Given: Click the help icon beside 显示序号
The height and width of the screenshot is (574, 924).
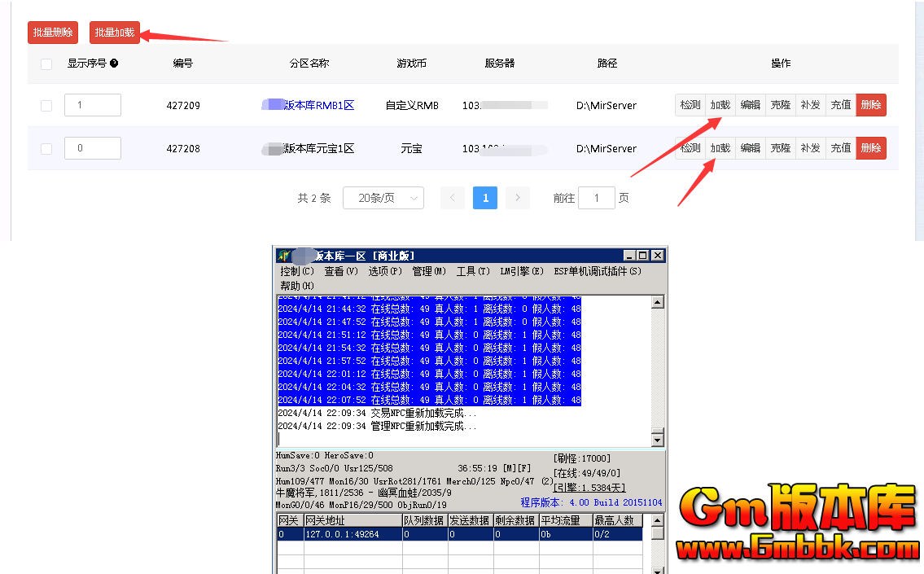Looking at the screenshot, I should pyautogui.click(x=114, y=64).
